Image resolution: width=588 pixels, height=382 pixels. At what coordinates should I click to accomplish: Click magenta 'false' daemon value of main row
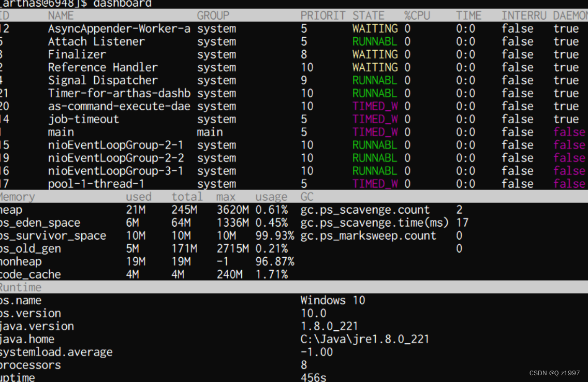click(569, 133)
